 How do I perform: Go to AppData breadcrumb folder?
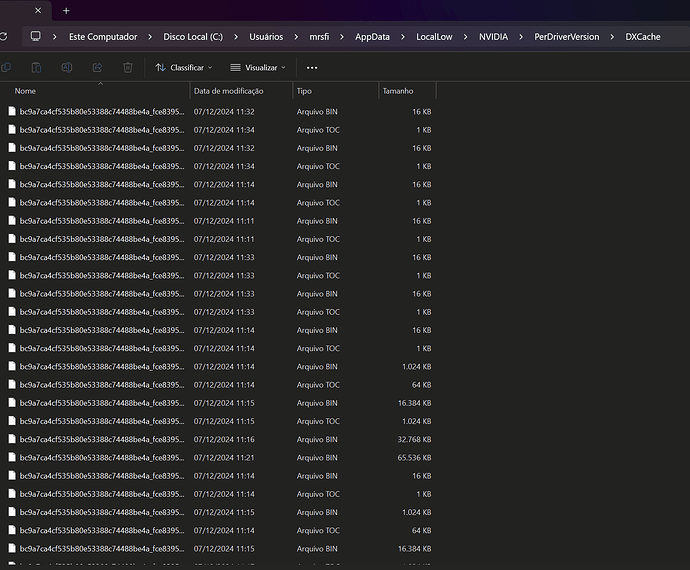coord(372,37)
